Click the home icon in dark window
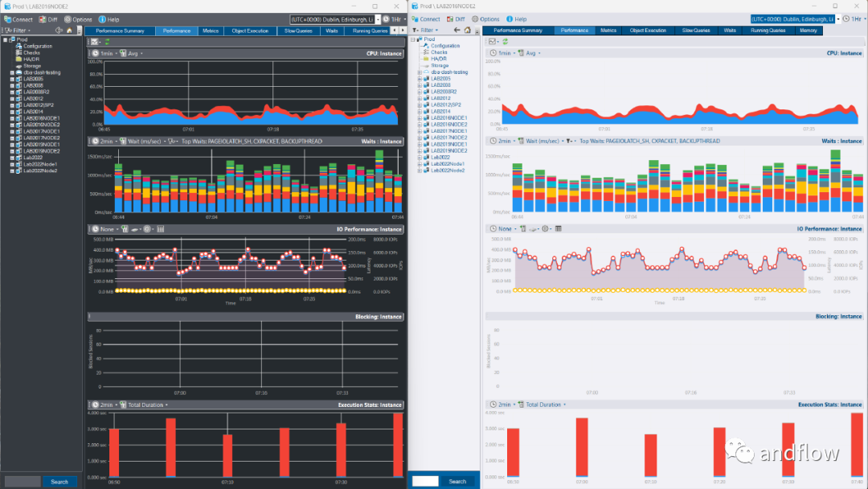 69,31
